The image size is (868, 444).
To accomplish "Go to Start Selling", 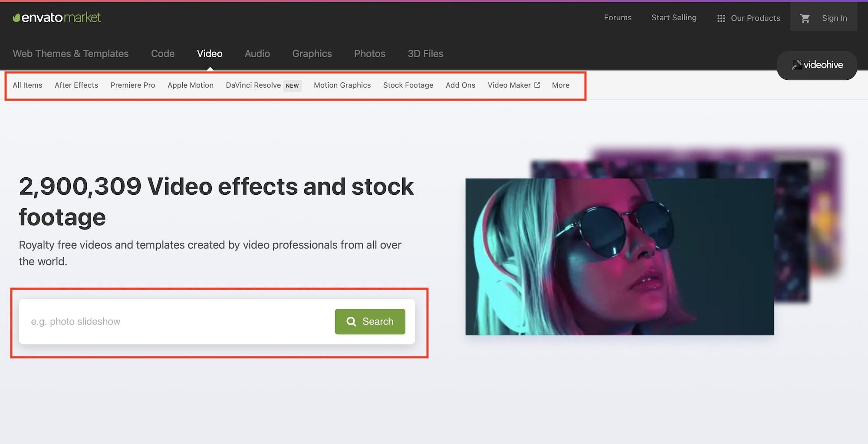I will (x=674, y=18).
